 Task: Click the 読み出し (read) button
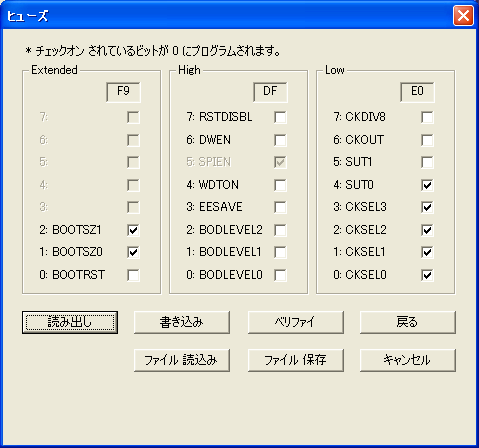click(70, 322)
